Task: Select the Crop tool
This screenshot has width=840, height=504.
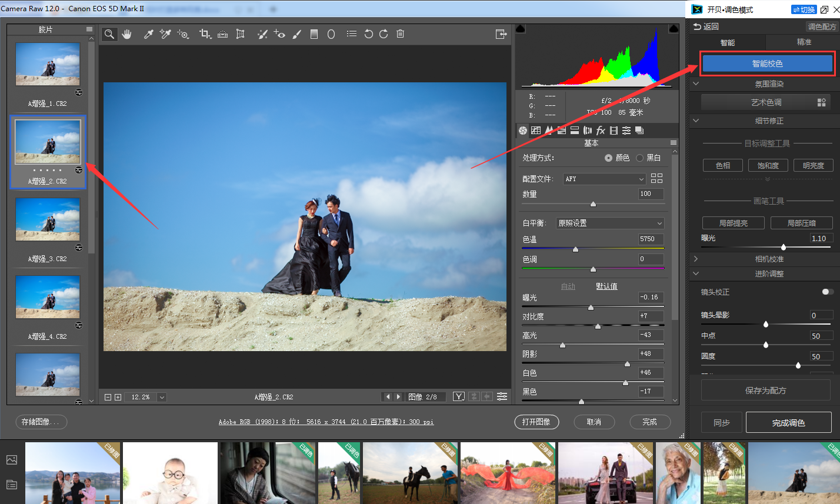Action: pos(205,34)
